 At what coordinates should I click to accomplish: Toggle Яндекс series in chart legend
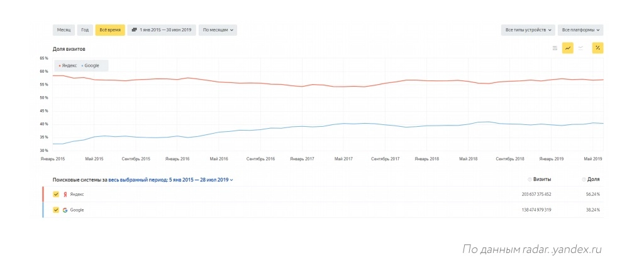click(68, 66)
